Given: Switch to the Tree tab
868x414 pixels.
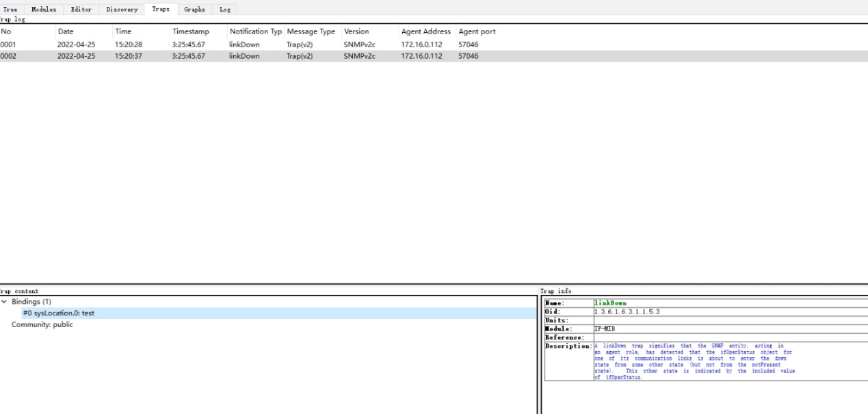Looking at the screenshot, I should [x=10, y=10].
